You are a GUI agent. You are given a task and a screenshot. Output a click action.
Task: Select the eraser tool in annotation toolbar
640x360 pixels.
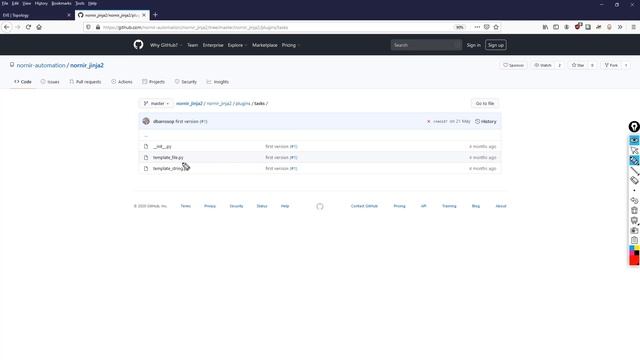click(x=634, y=180)
